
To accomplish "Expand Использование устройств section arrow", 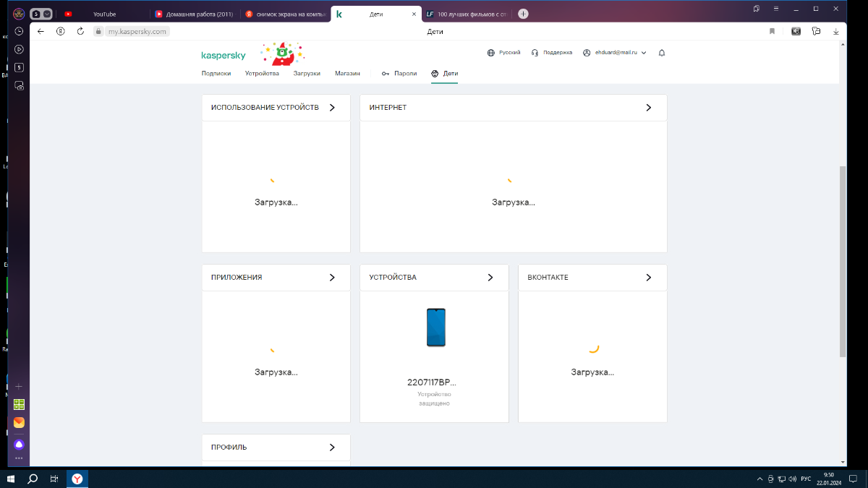I will (332, 107).
